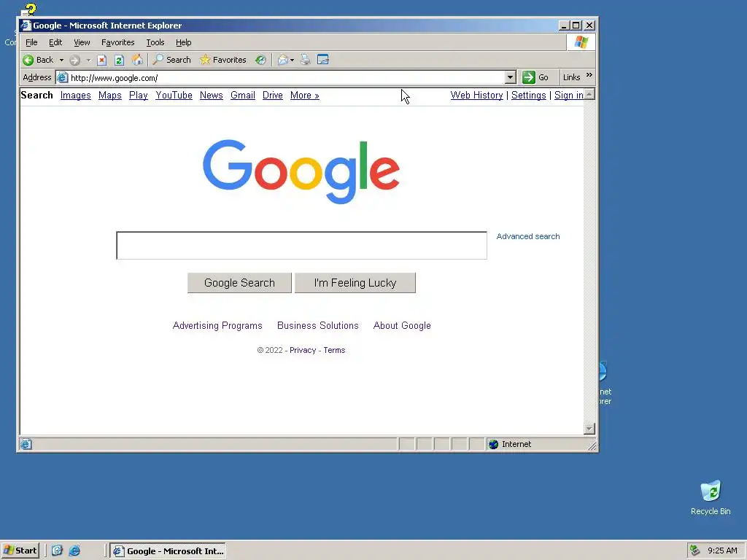
Task: Click the Print icon
Action: click(x=306, y=60)
